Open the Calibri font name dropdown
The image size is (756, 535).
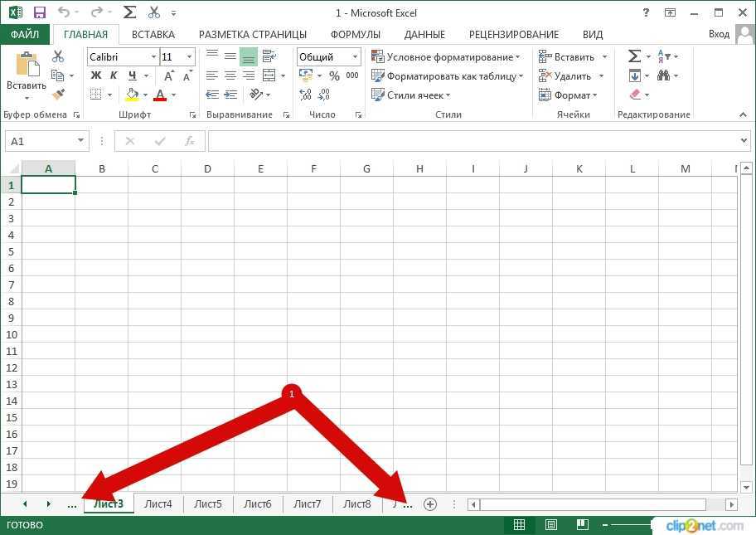pyautogui.click(x=153, y=57)
